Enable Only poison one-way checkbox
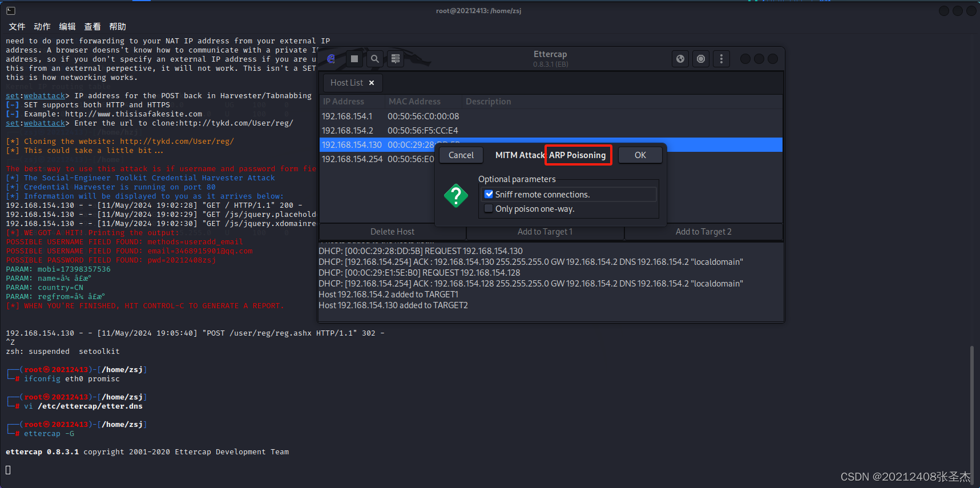980x488 pixels. 489,208
